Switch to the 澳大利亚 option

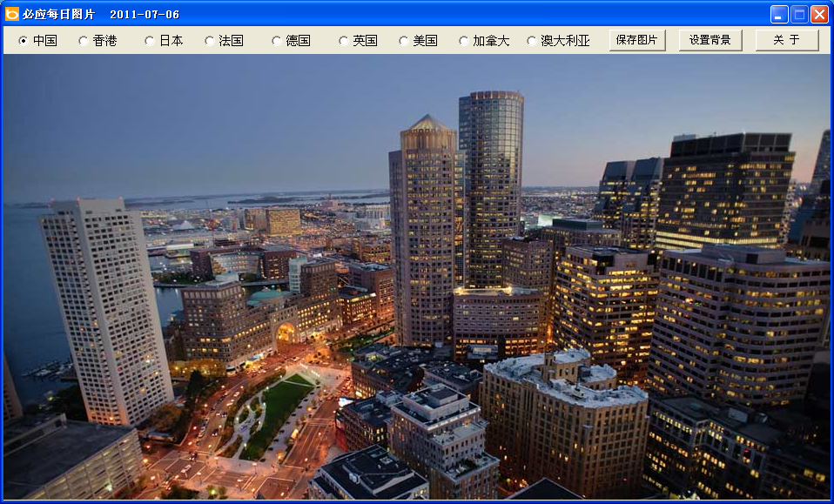click(x=532, y=41)
